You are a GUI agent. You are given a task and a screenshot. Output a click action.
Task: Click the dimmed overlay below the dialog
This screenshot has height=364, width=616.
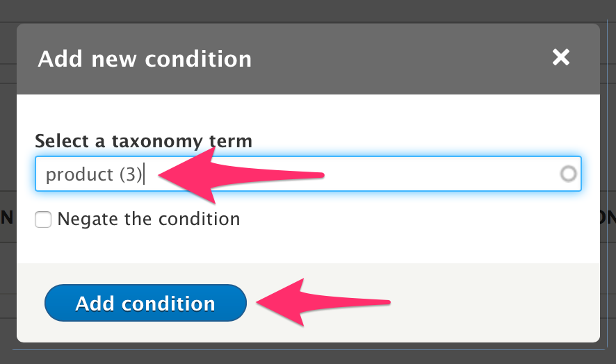306,354
